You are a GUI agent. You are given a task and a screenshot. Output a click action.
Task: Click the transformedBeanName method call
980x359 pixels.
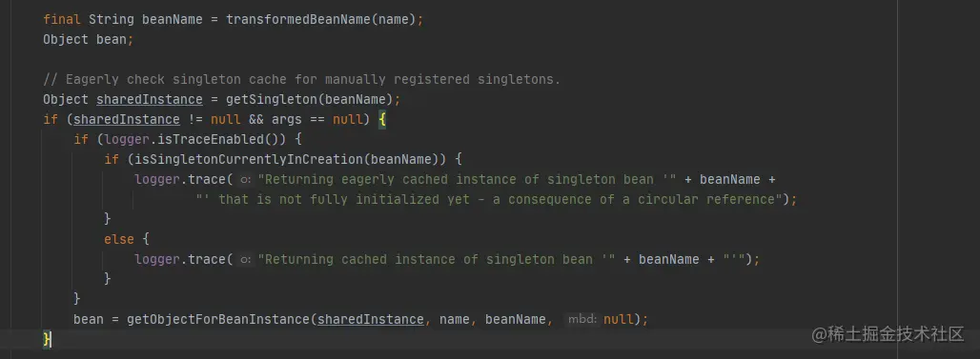click(298, 19)
